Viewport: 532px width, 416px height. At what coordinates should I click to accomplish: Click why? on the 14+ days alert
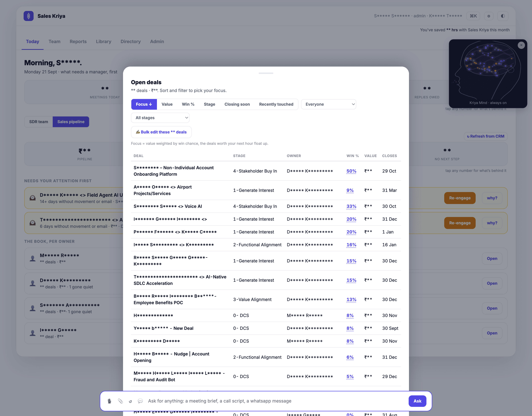[x=492, y=198]
